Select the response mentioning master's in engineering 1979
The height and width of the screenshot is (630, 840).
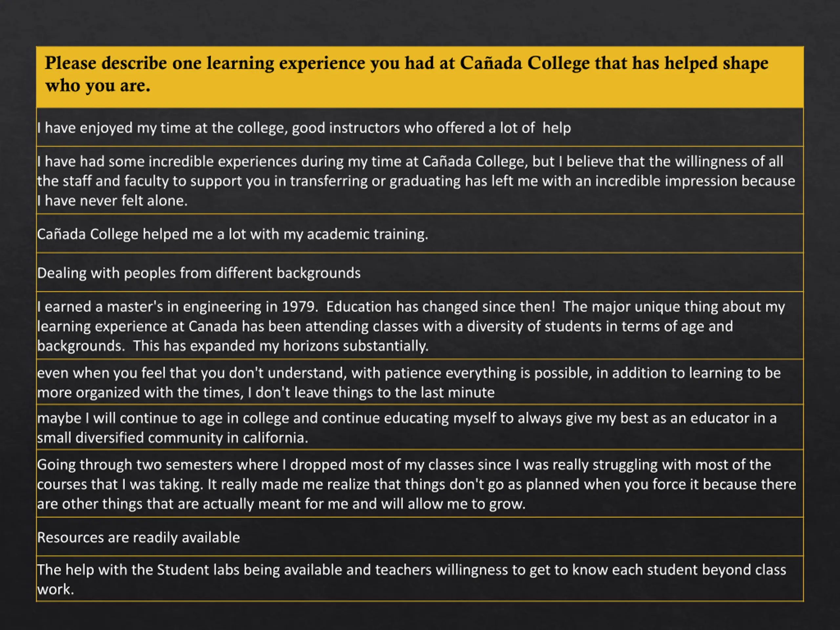coord(420,325)
